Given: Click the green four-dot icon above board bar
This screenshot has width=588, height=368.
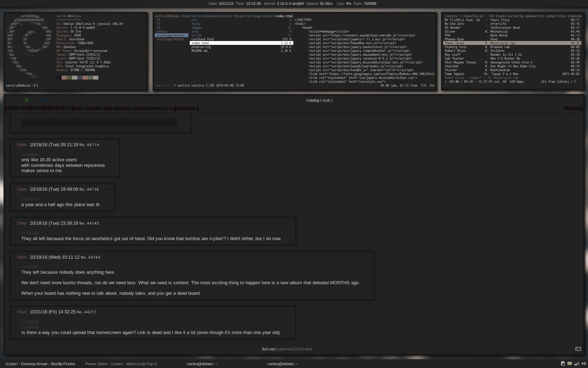Looking at the screenshot, I should coord(27,100).
